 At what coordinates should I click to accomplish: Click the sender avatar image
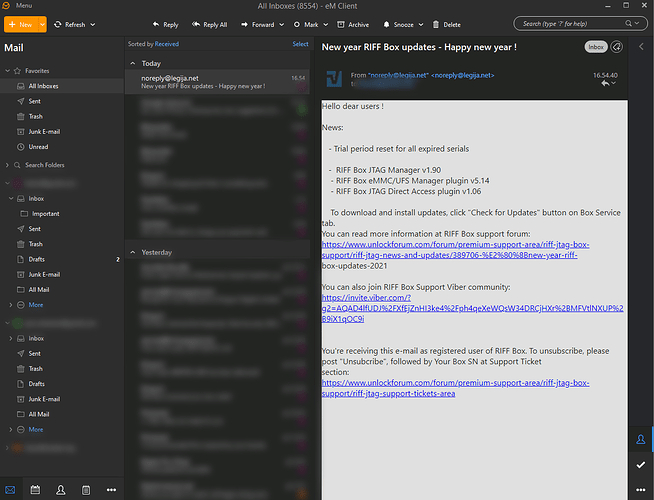pyautogui.click(x=334, y=78)
